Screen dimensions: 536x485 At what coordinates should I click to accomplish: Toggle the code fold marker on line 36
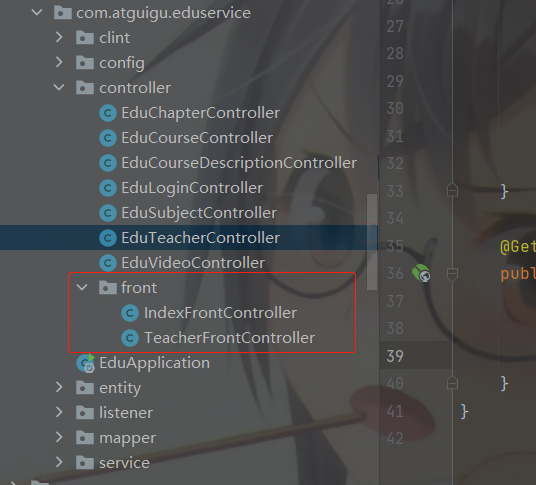tap(452, 275)
